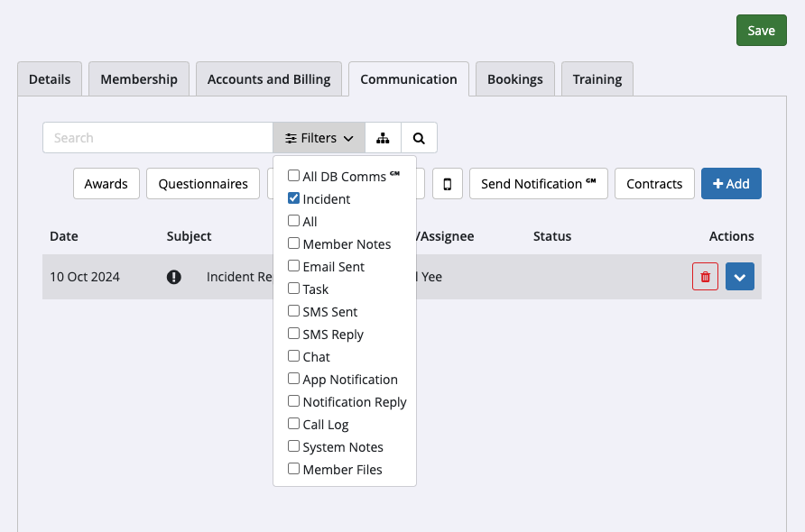Click the mobile phone icon button
The image size is (805, 532).
(447, 184)
